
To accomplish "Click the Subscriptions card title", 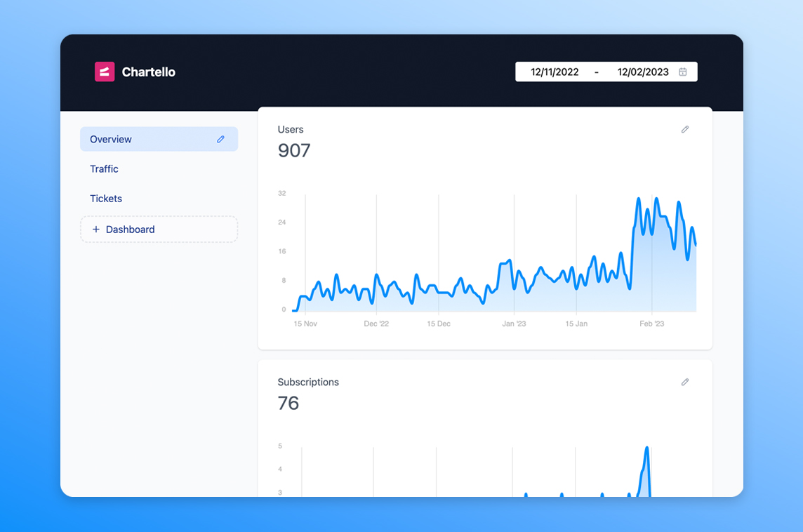I will point(308,382).
